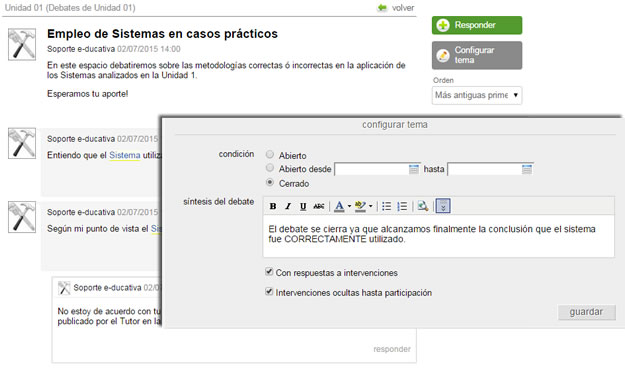Save settings with the guardar button

point(586,312)
